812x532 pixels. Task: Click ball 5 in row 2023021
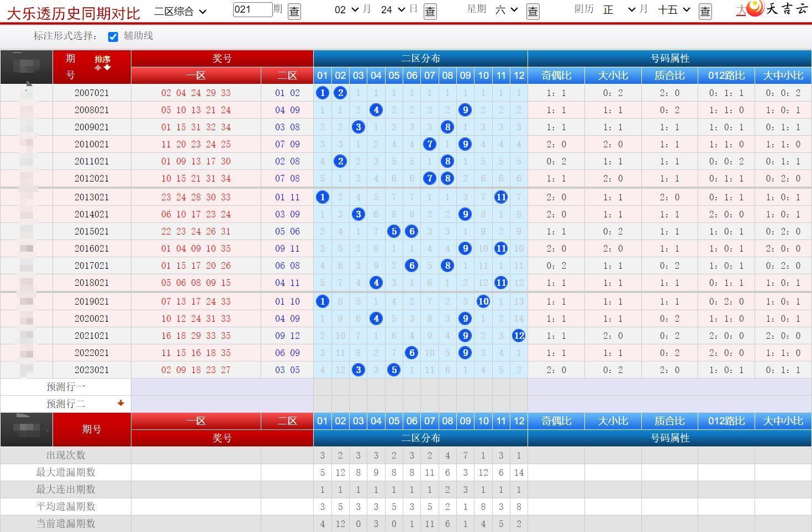coord(394,370)
